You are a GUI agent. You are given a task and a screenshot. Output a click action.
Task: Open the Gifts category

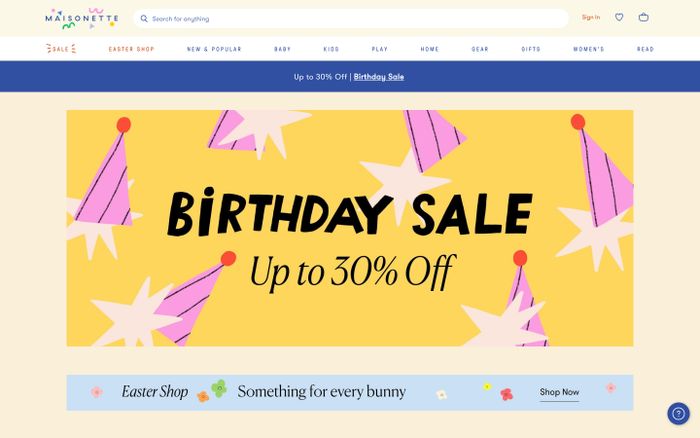click(x=531, y=49)
